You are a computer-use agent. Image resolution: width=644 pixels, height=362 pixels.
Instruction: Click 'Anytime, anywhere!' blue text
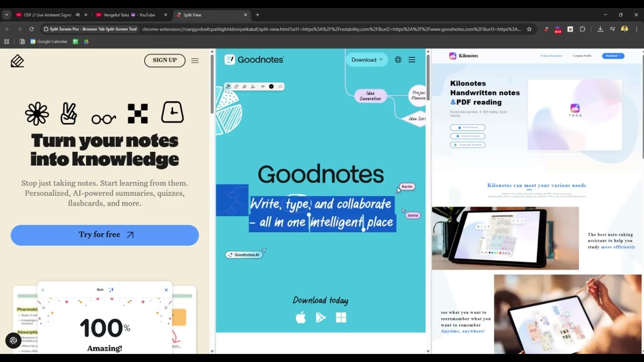tap(463, 331)
